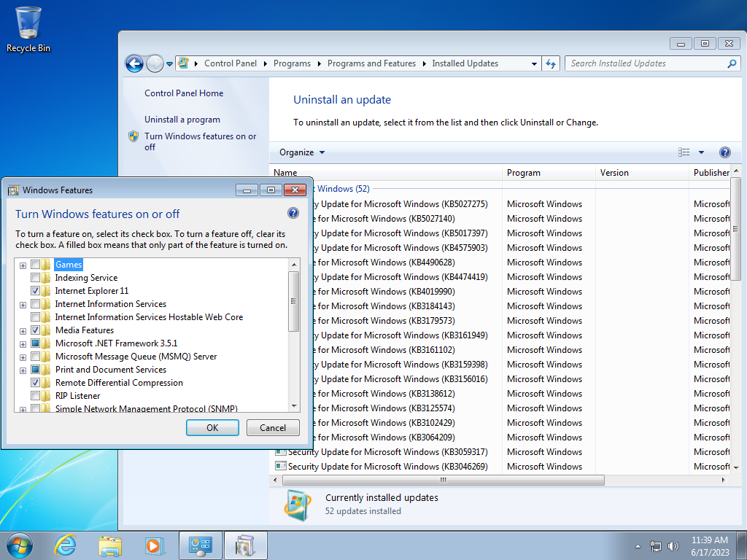Check IIS Hostable Web Core box
The image size is (747, 560).
pyautogui.click(x=35, y=317)
